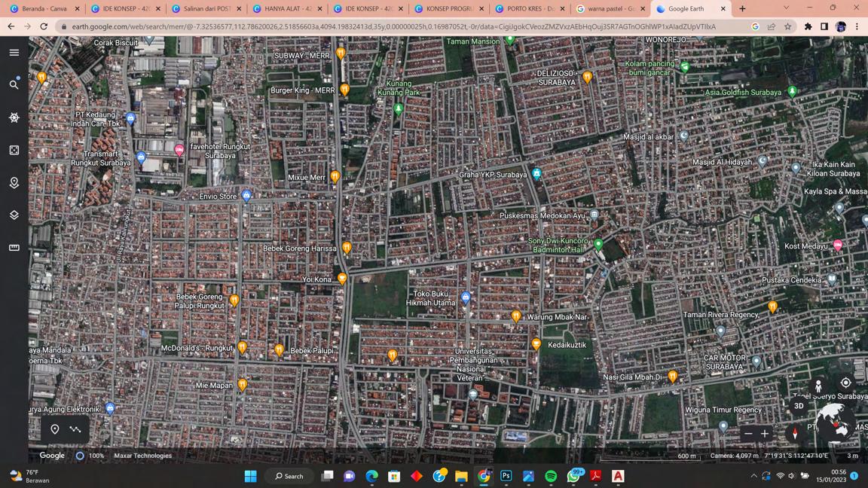
Task: Select the Measure distance ruler tool
Action: tap(14, 248)
